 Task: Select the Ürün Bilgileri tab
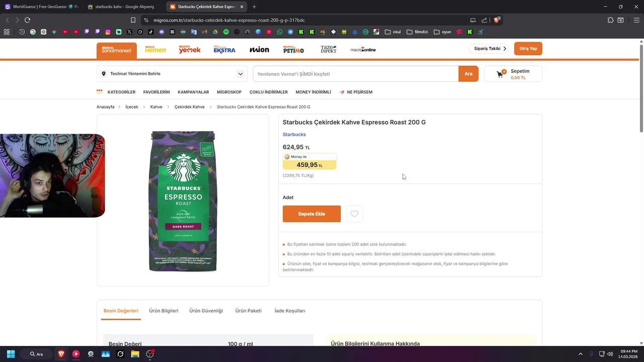[164, 311]
